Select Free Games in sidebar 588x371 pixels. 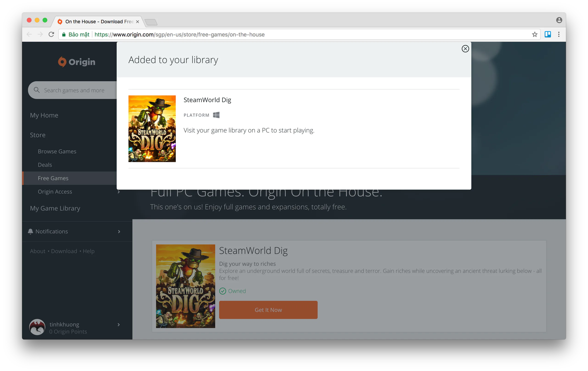coord(70,178)
